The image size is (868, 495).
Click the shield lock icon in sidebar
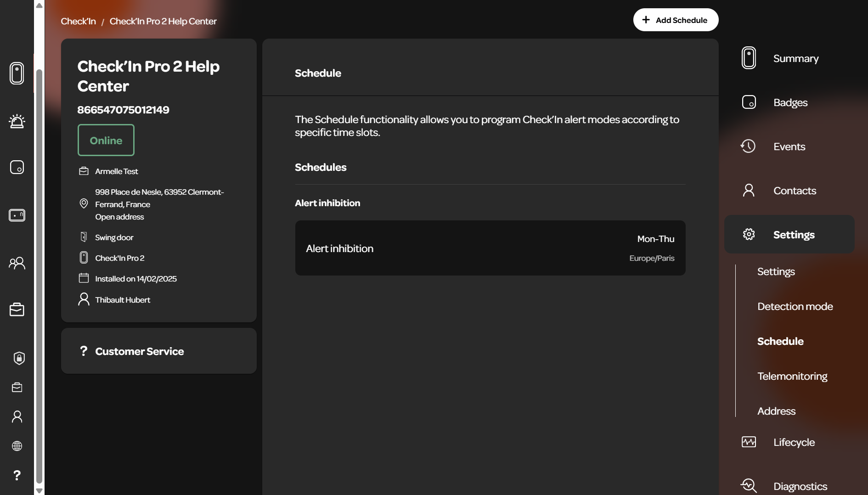pyautogui.click(x=19, y=358)
